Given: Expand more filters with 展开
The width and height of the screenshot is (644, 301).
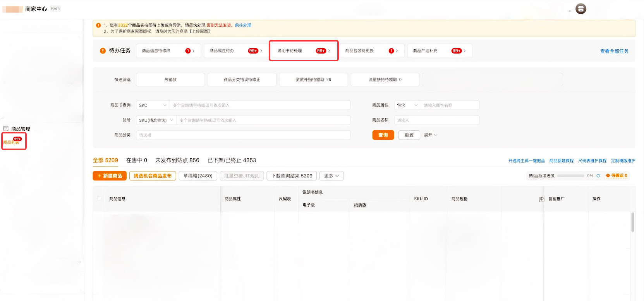Looking at the screenshot, I should pyautogui.click(x=430, y=135).
